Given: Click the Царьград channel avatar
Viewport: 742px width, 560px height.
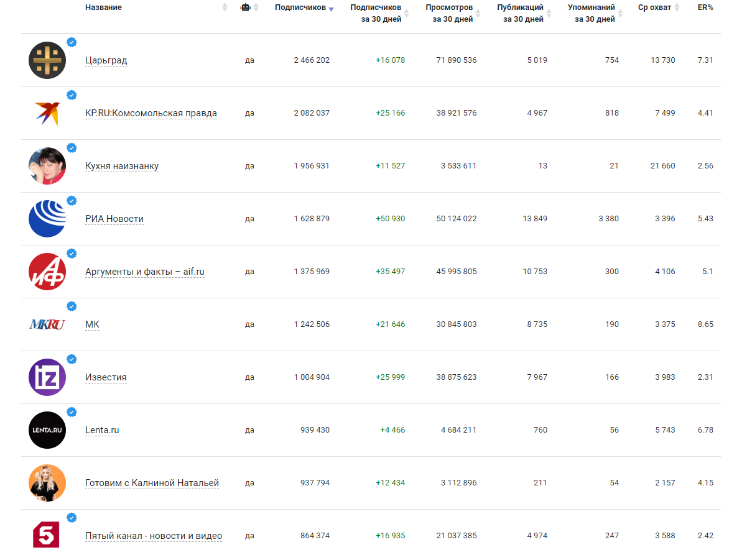Looking at the screenshot, I should 47,60.
